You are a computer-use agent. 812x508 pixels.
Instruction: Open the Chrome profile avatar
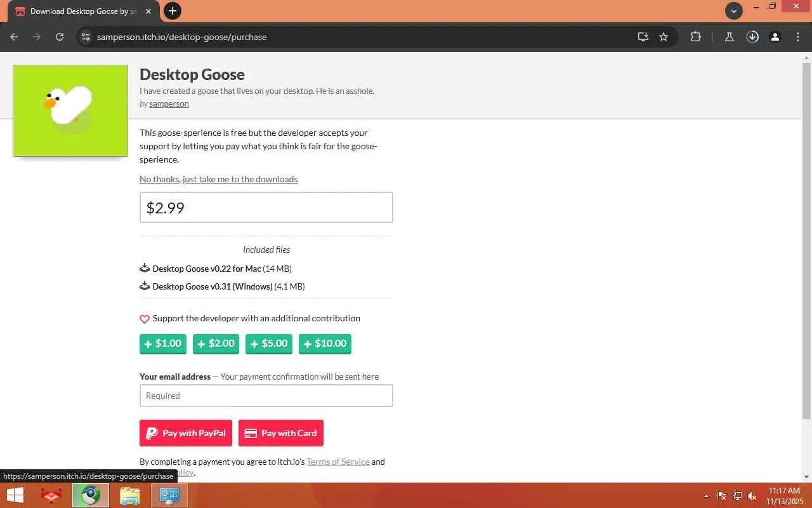coord(775,37)
